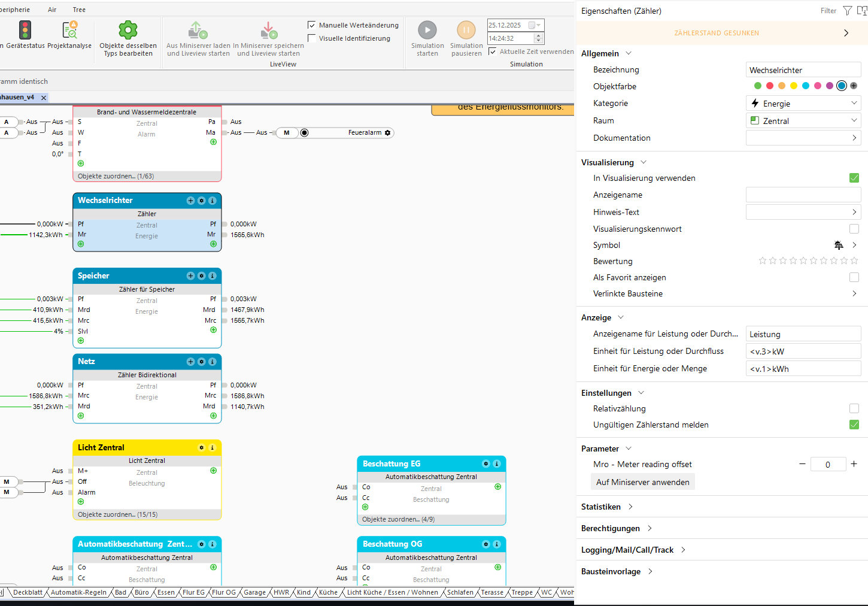Enable Visualisierungskennwort checkbox
This screenshot has height=606, width=868.
(854, 229)
